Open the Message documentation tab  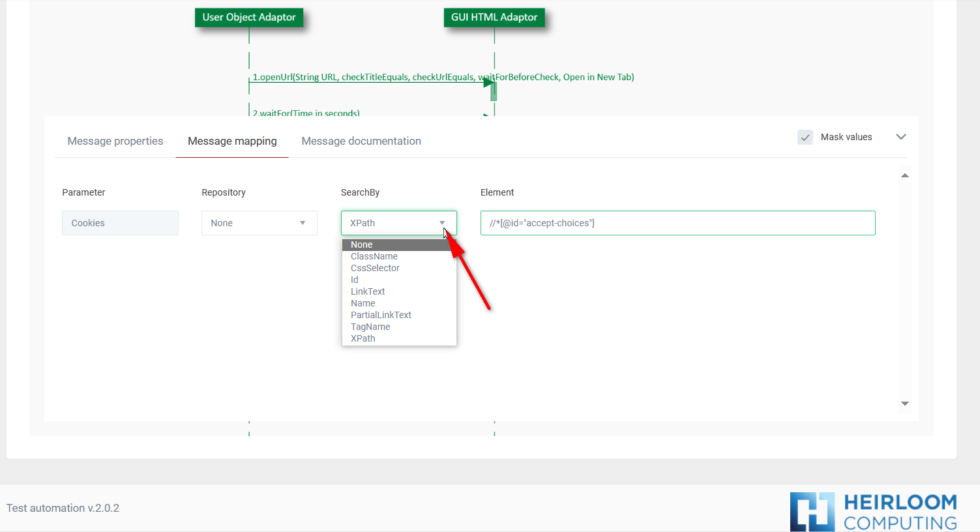pos(361,141)
